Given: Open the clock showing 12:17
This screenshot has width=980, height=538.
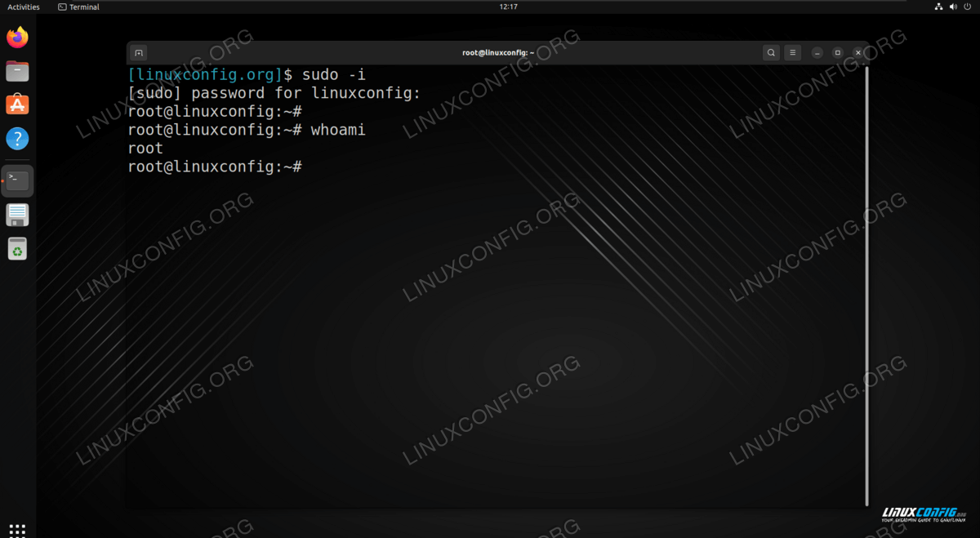Looking at the screenshot, I should point(508,7).
